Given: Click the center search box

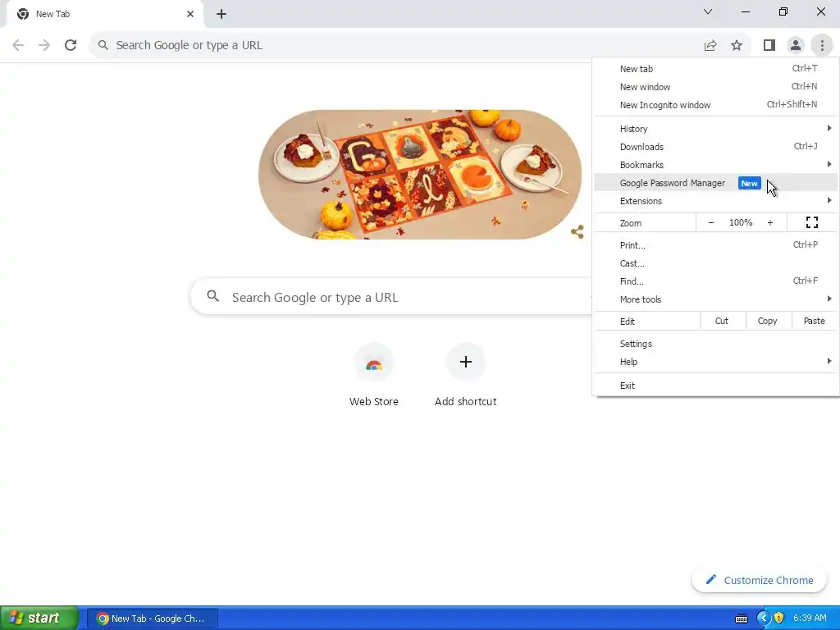Looking at the screenshot, I should point(391,297).
